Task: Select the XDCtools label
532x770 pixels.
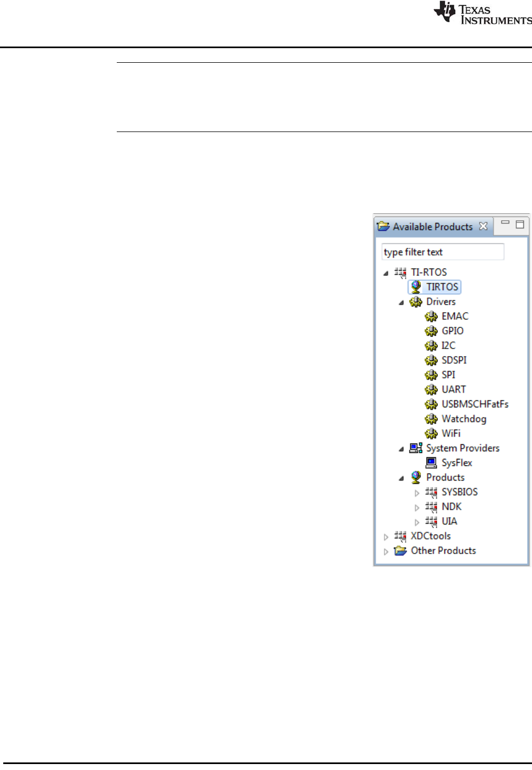Action: (431, 536)
